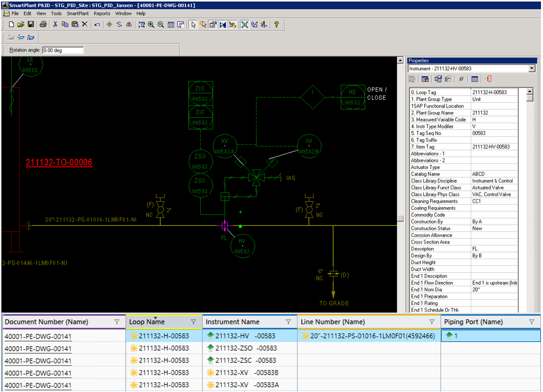The image size is (543, 392).
Task: Open the Reports menu
Action: (x=102, y=13)
